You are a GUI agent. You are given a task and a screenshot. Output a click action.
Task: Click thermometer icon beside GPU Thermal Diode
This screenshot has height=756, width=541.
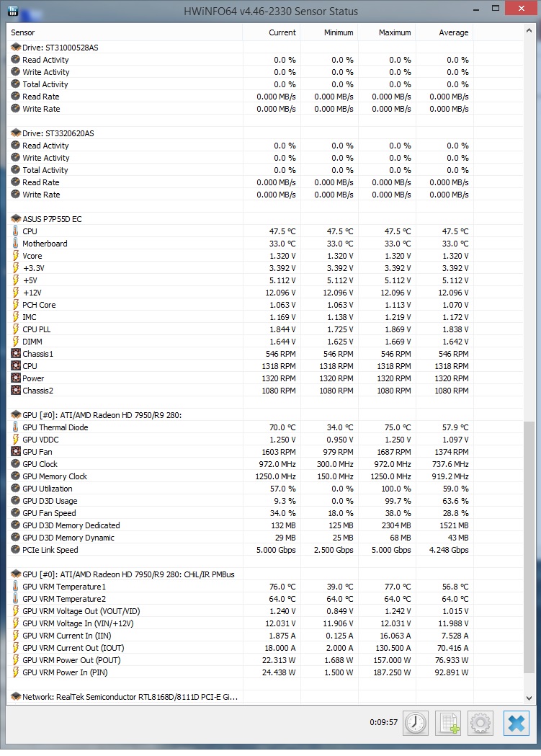[x=15, y=427]
